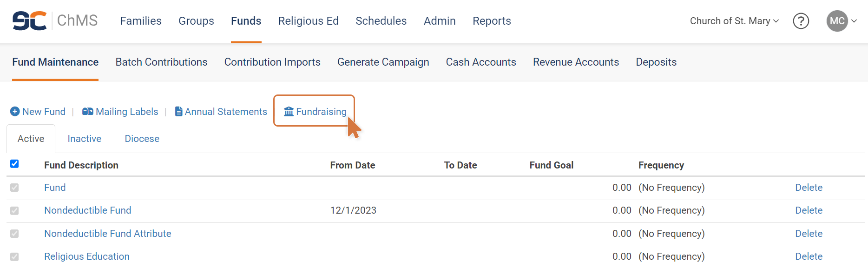This screenshot has height=276, width=868.
Task: Click the New Fund plus icon
Action: 15,111
